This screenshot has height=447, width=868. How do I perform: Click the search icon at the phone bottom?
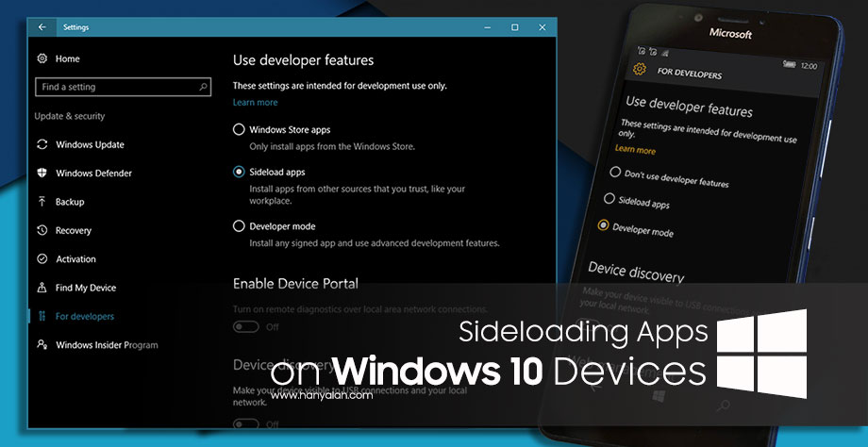[x=722, y=406]
